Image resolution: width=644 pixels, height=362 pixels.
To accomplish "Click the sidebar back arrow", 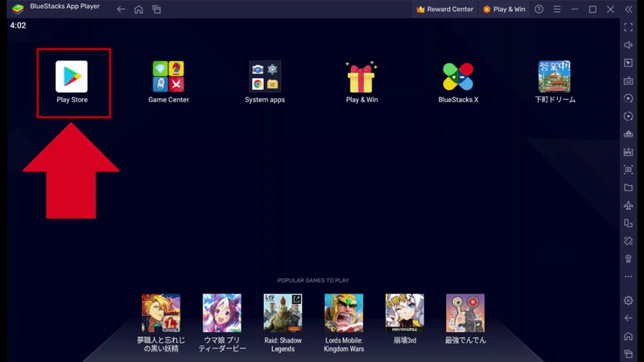I will (629, 318).
